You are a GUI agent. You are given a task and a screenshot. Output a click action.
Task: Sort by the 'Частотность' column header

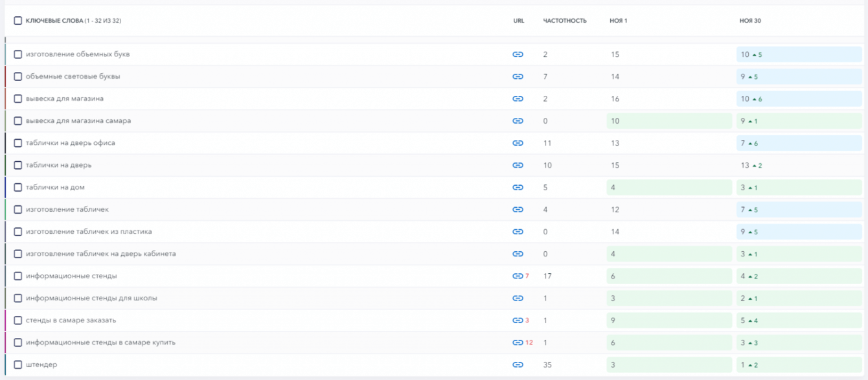(x=564, y=21)
